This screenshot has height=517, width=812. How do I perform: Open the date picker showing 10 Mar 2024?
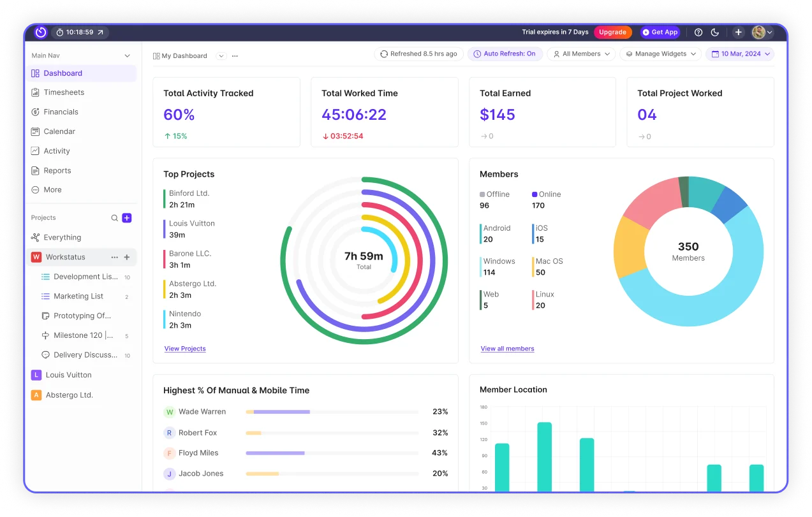(739, 54)
